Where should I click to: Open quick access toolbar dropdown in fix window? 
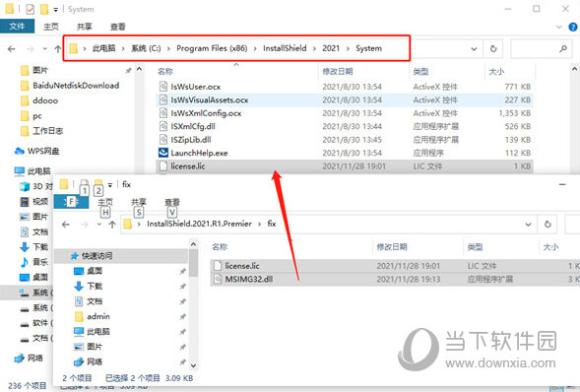(110, 184)
